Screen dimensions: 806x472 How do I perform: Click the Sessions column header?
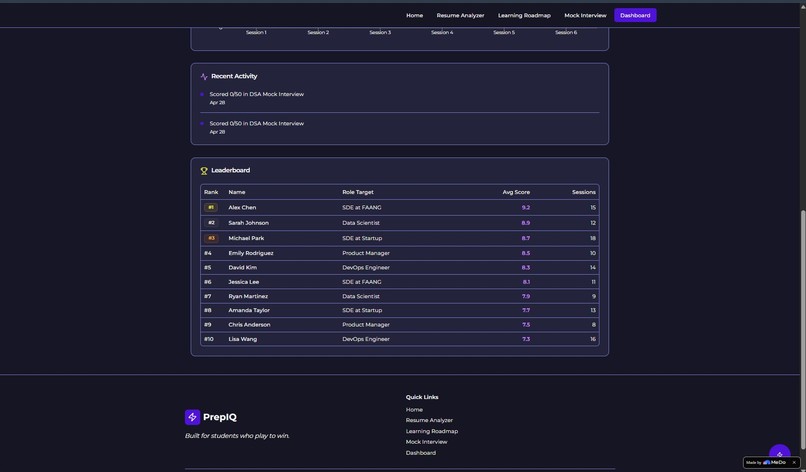point(583,192)
